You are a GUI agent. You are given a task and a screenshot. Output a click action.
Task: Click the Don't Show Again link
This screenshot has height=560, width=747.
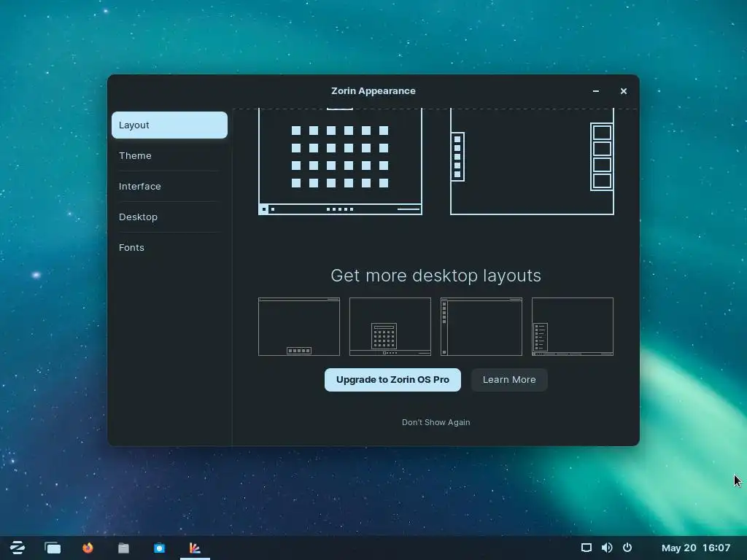(436, 422)
